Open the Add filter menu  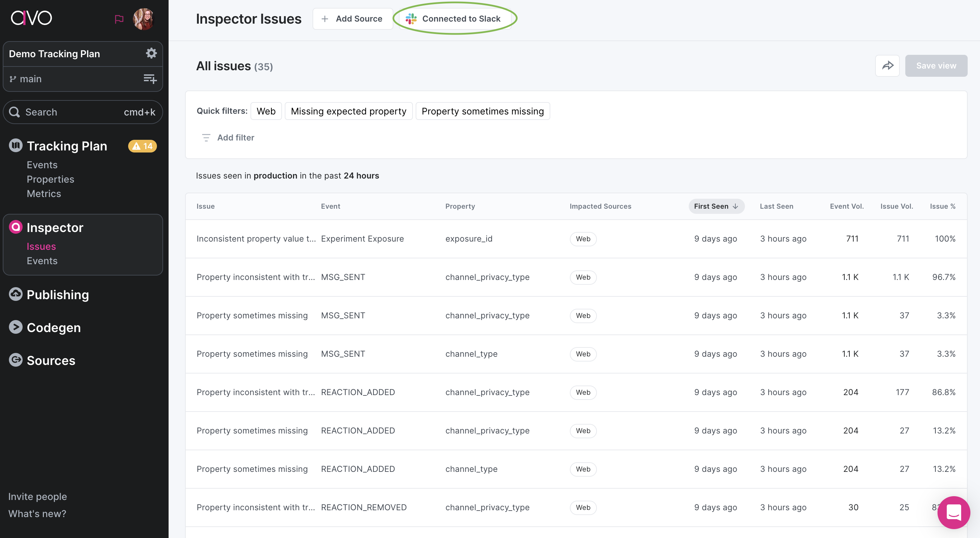click(x=228, y=137)
